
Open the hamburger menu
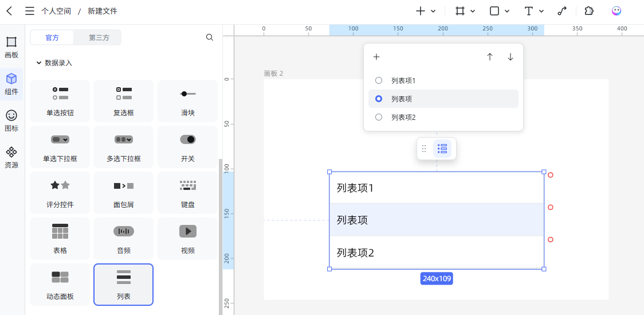(30, 11)
